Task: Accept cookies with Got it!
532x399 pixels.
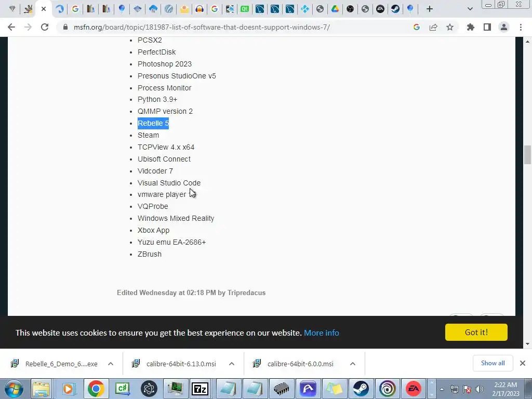Action: coord(476,332)
